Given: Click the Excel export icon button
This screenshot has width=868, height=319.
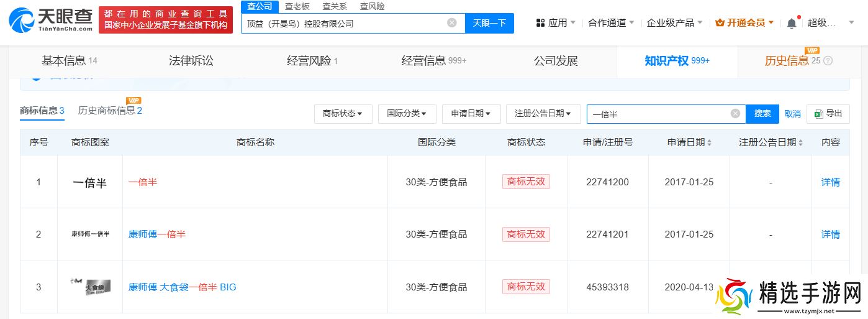Looking at the screenshot, I should (x=828, y=114).
